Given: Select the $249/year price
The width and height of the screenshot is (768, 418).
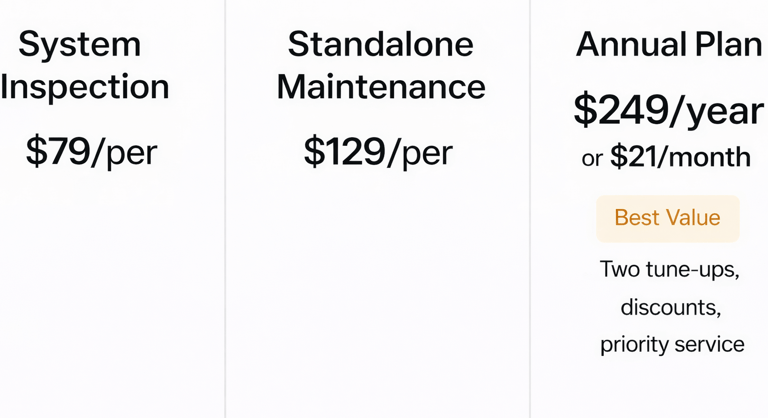Looking at the screenshot, I should coord(668,110).
